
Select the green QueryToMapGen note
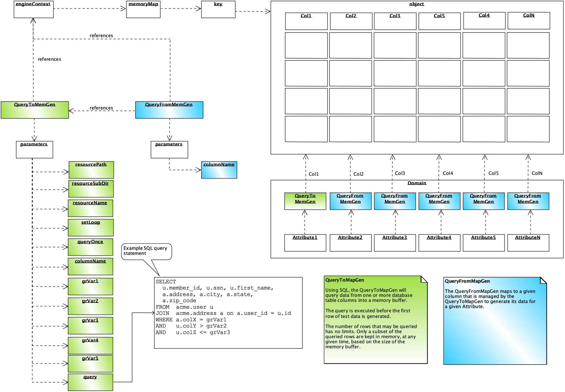pos(376,320)
